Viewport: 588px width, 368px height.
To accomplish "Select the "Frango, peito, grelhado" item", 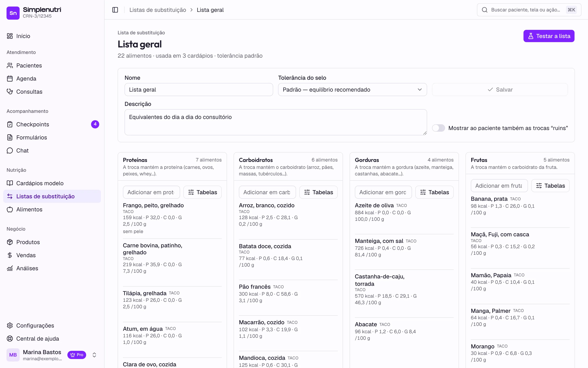I will pyautogui.click(x=172, y=218).
